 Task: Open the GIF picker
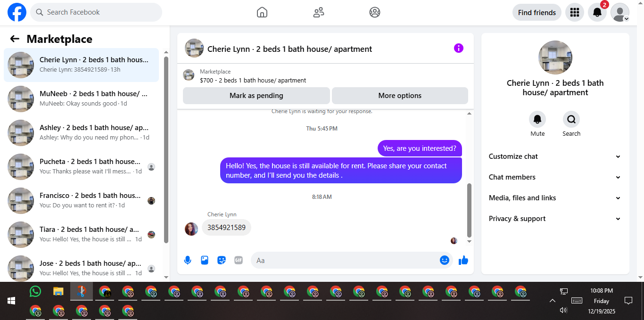tap(239, 260)
